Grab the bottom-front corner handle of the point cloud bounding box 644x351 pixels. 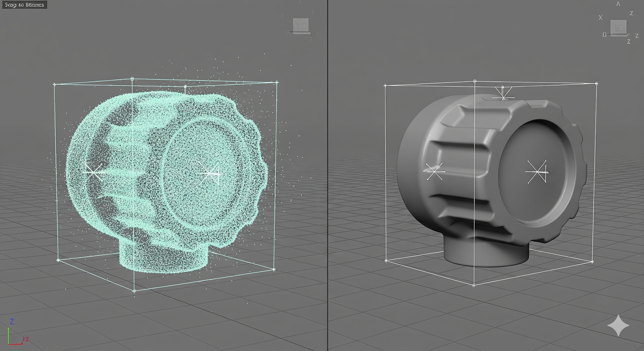click(x=134, y=291)
